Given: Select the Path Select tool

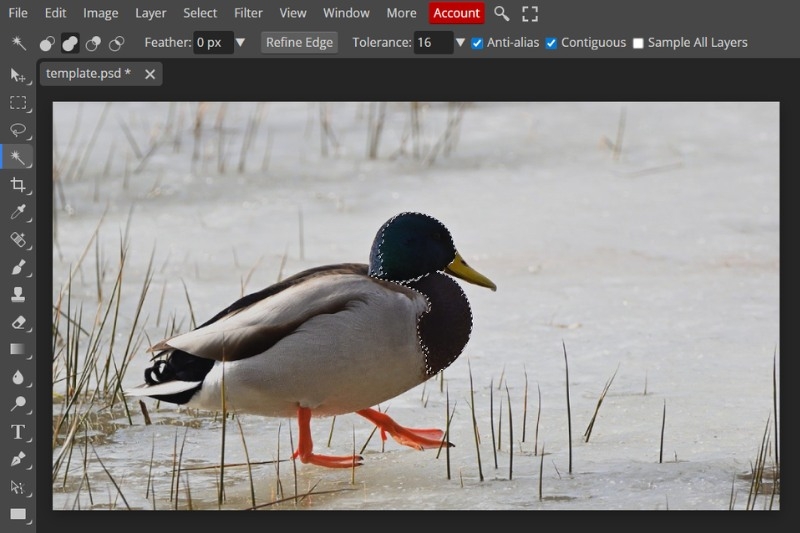Looking at the screenshot, I should 18,487.
